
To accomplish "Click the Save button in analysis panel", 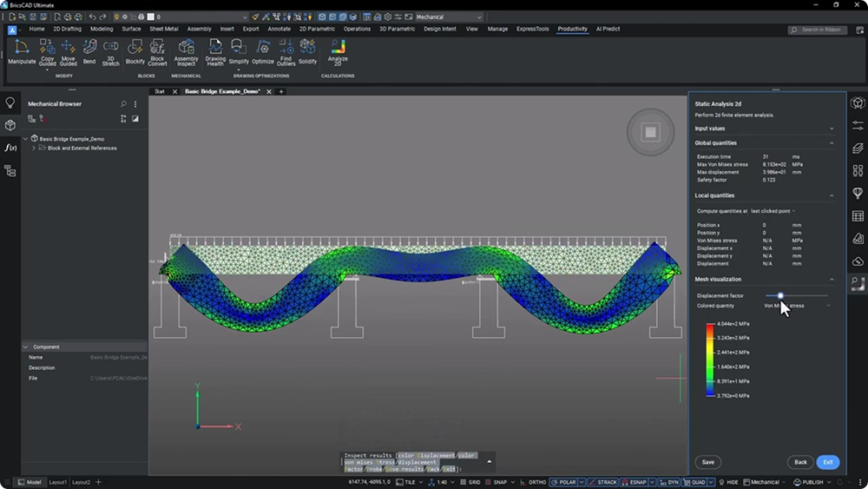I will pos(707,462).
